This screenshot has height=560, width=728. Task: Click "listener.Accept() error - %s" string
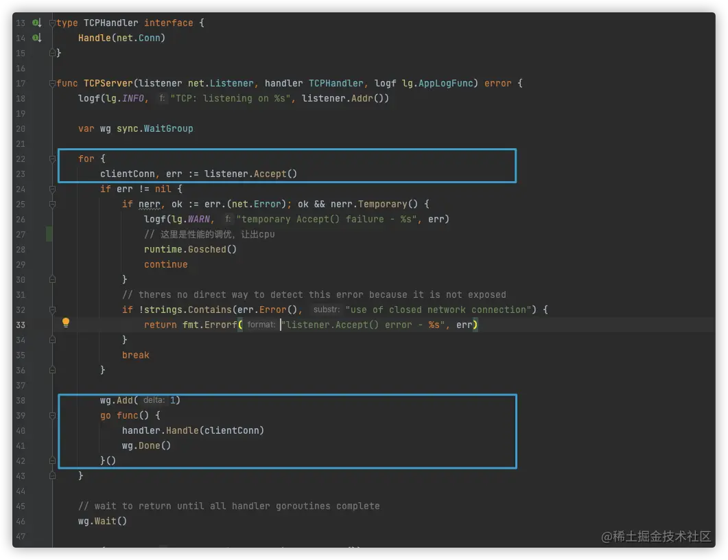(362, 325)
